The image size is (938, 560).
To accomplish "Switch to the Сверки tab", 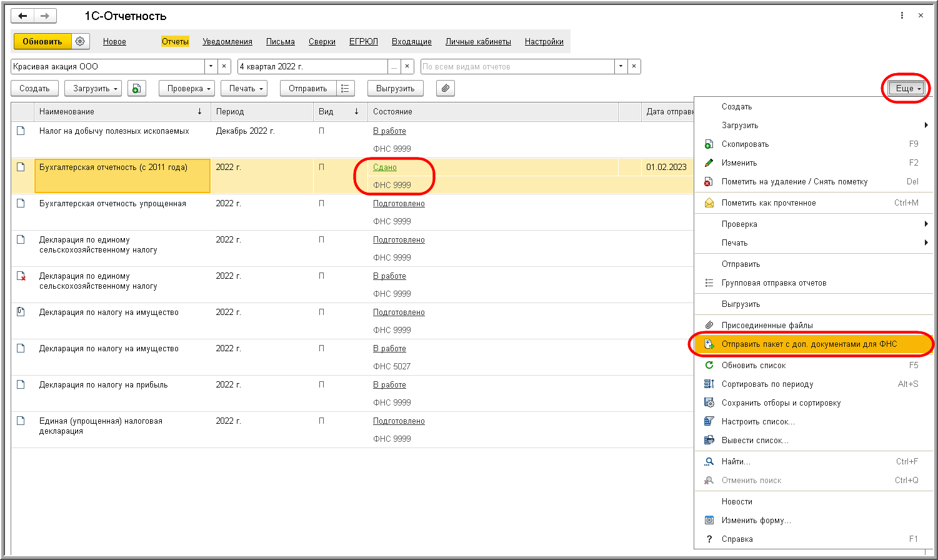I will (x=322, y=42).
